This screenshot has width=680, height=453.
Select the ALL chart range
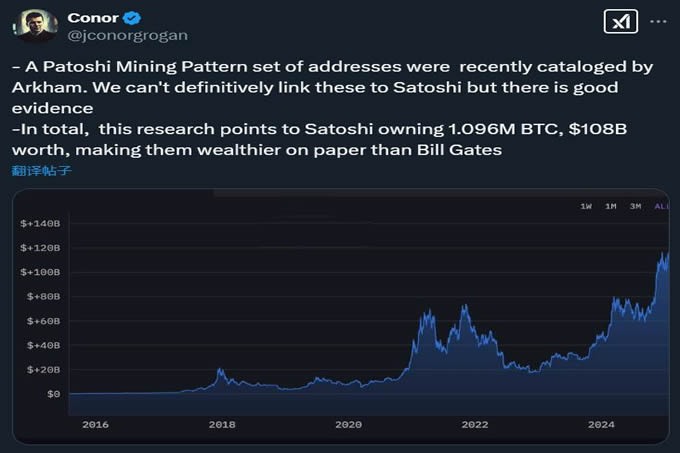[x=660, y=206]
